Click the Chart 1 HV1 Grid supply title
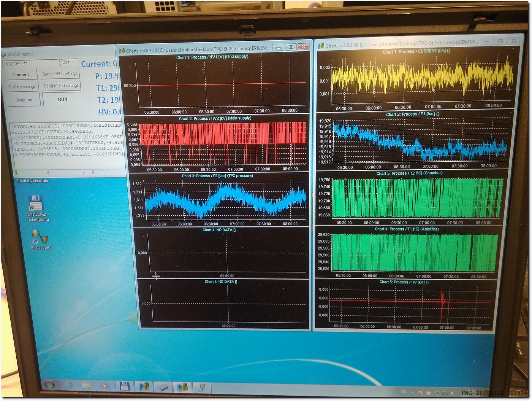Image resolution: width=532 pixels, height=401 pixels. (212, 57)
